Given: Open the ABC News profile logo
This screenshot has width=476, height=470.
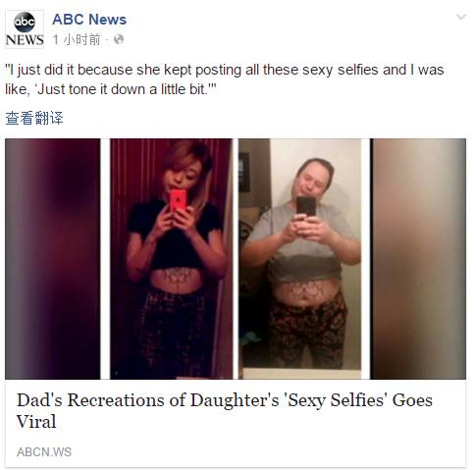Looking at the screenshot, I should 25,29.
